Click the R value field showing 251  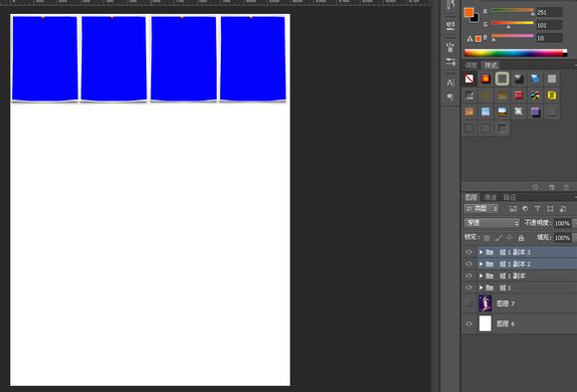(x=549, y=12)
